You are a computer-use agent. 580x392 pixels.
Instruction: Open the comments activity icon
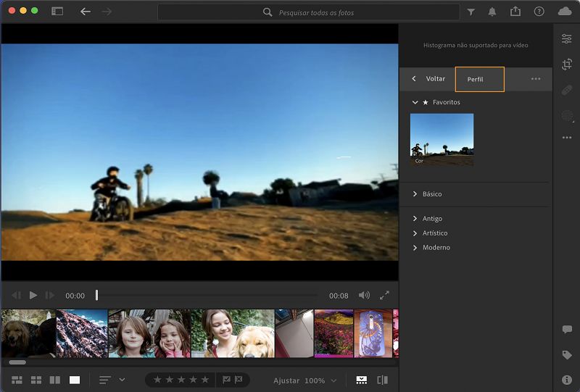[x=567, y=329]
